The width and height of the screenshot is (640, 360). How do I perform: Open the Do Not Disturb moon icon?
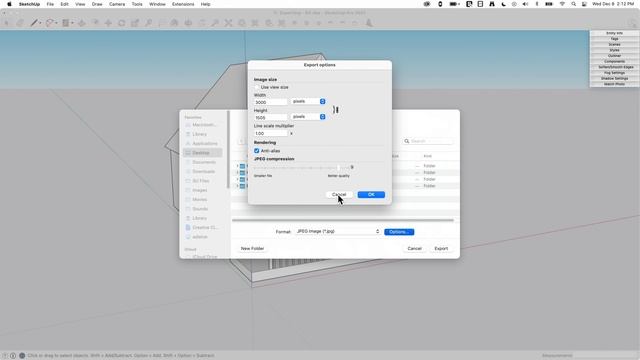point(503,4)
